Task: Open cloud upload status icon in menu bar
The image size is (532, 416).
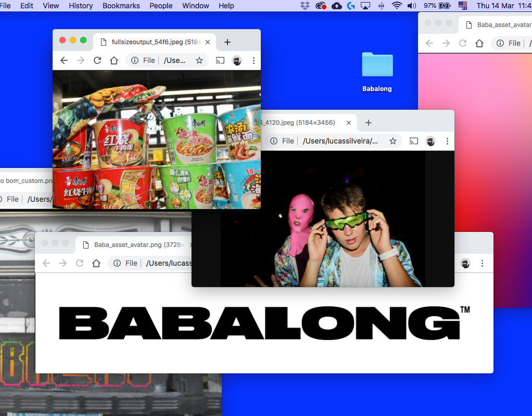Action: [337, 6]
